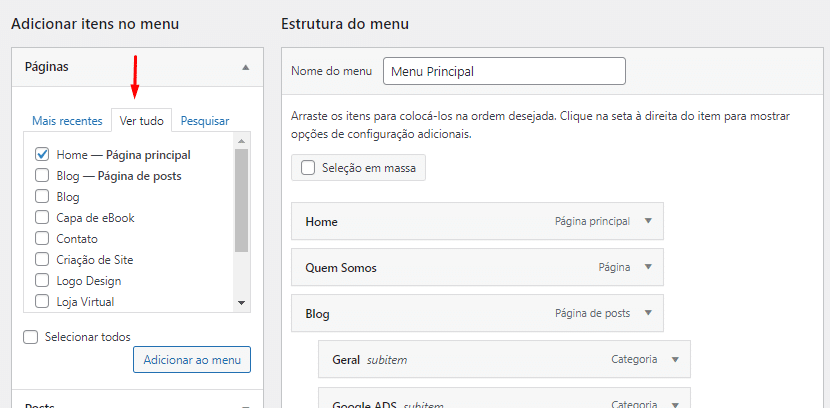Check the Loja Virtual page checkbox
This screenshot has width=830, height=408.
(x=42, y=301)
